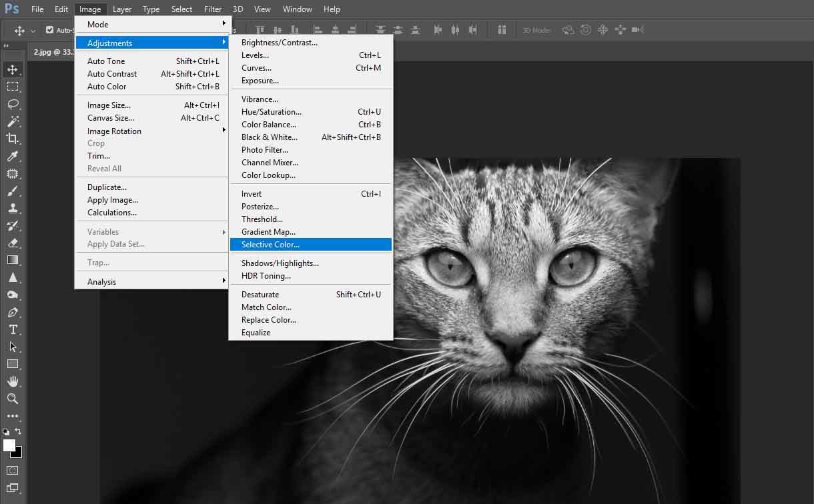The width and height of the screenshot is (814, 504).
Task: Swap foreground and background colors
Action: click(x=18, y=432)
